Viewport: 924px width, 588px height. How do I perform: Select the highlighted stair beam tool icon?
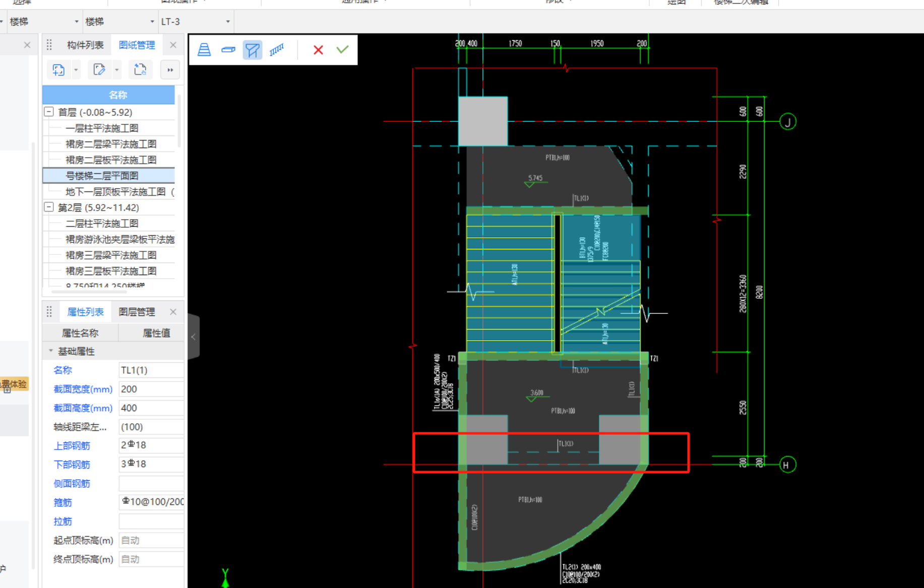pos(253,49)
